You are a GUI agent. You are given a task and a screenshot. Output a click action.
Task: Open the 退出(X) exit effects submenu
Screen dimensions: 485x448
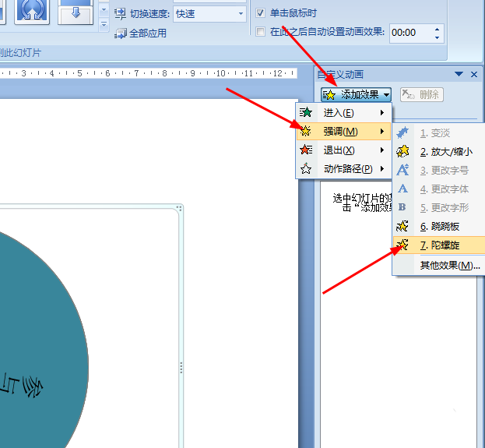(343, 150)
